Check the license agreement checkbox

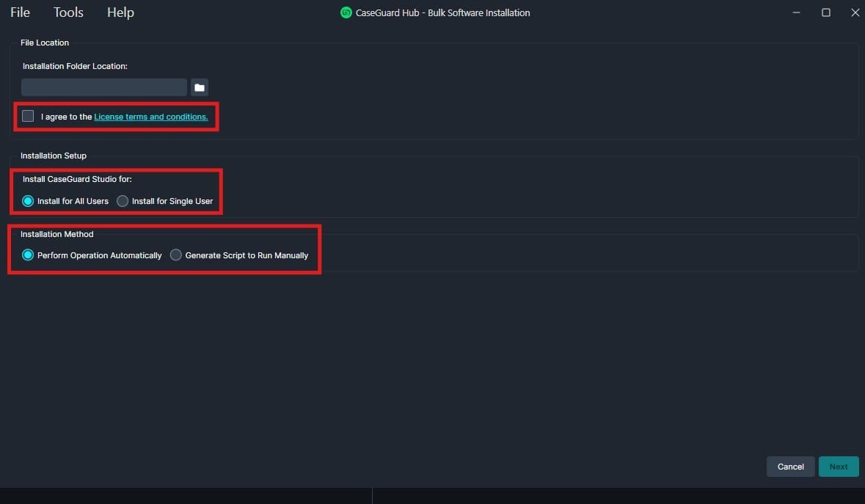pos(28,116)
